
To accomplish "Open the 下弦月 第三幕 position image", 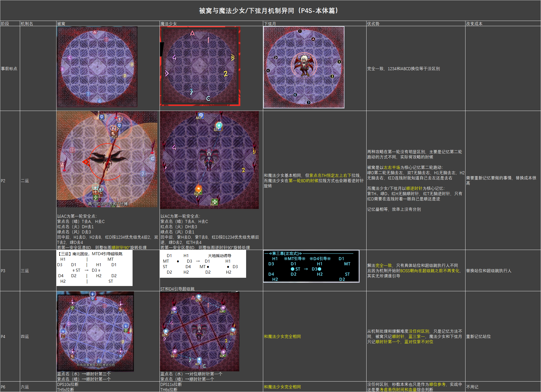I will tap(311, 266).
